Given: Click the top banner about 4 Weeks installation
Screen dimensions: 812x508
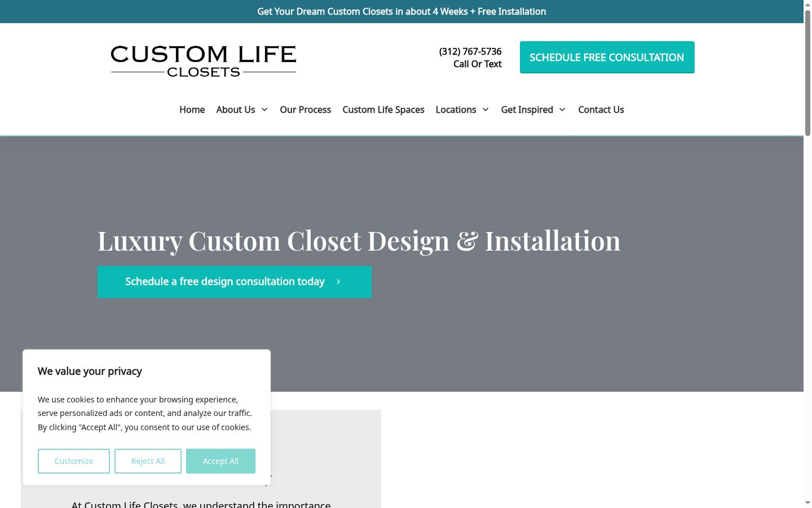Looking at the screenshot, I should [x=401, y=11].
